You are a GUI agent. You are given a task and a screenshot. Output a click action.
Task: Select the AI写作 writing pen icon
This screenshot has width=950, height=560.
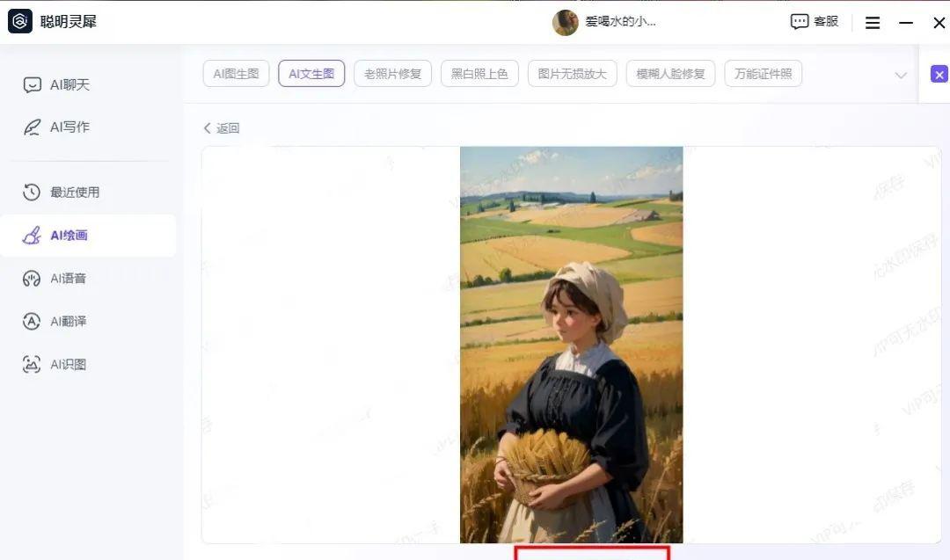(33, 127)
